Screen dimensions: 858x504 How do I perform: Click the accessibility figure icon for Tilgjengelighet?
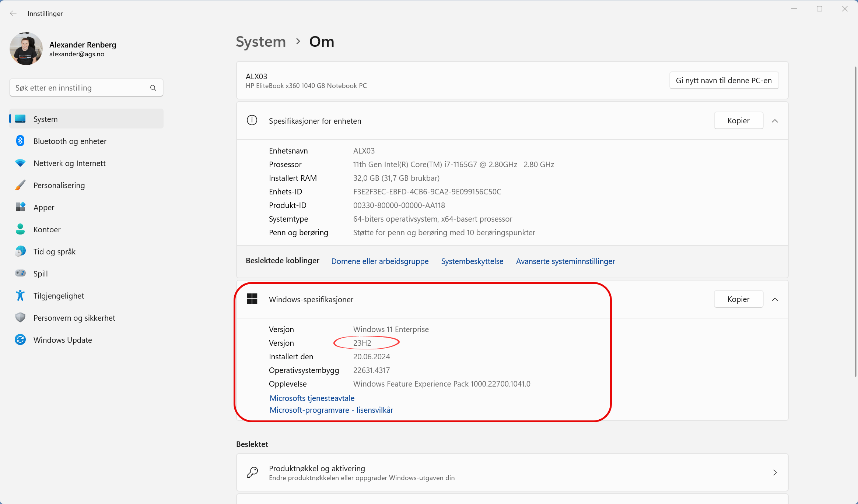pos(20,295)
